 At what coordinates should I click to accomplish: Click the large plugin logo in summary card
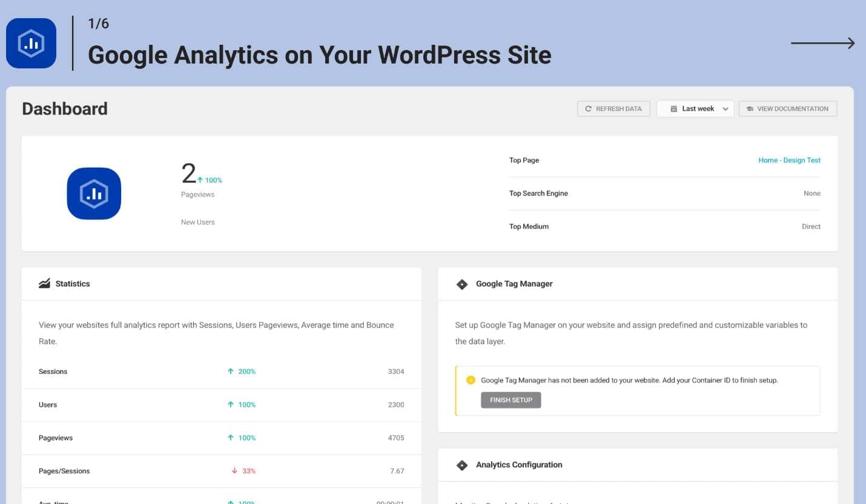(x=94, y=194)
